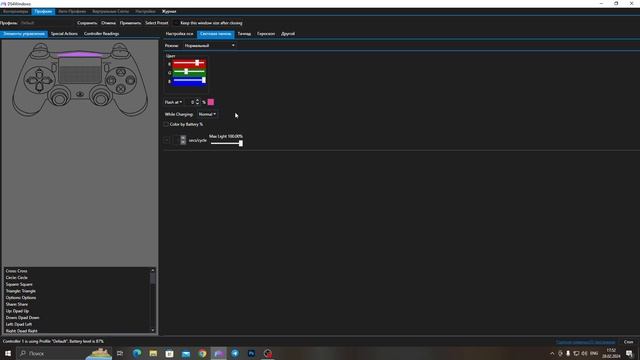The image size is (640, 360).
Task: Open the Windows Start menu
Action: tap(8, 353)
